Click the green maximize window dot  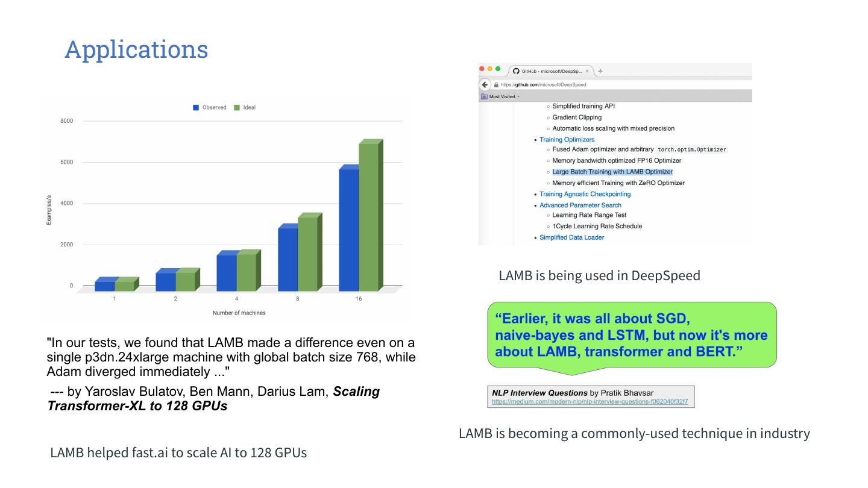[498, 69]
